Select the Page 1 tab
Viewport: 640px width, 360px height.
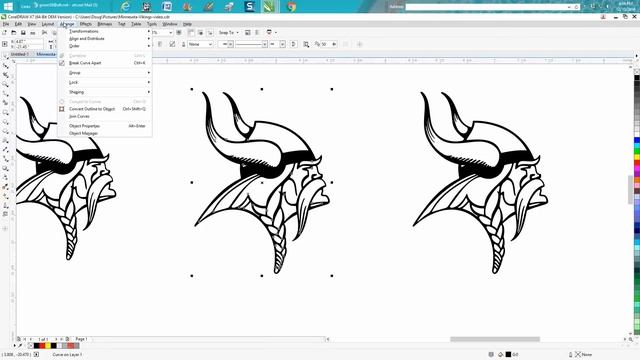pos(81,339)
